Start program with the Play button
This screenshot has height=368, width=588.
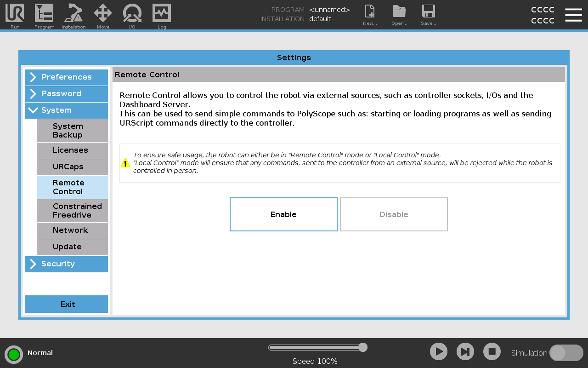pos(439,352)
